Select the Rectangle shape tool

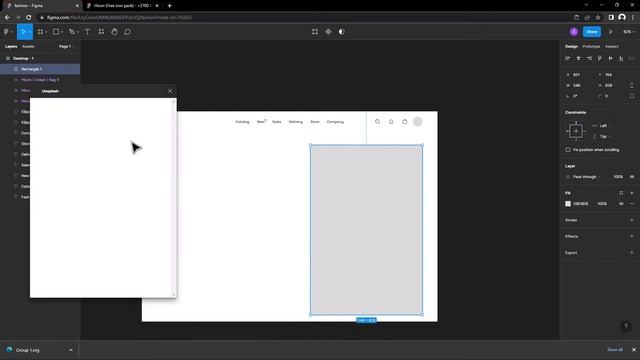(x=56, y=31)
